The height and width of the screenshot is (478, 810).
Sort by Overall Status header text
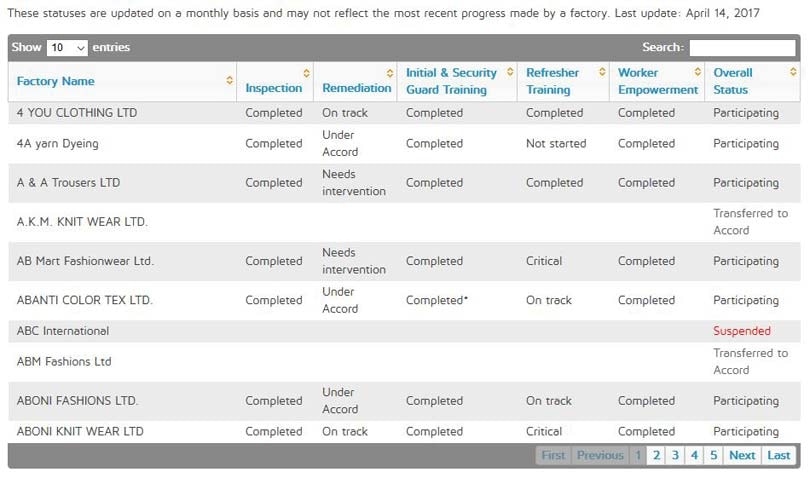(733, 81)
